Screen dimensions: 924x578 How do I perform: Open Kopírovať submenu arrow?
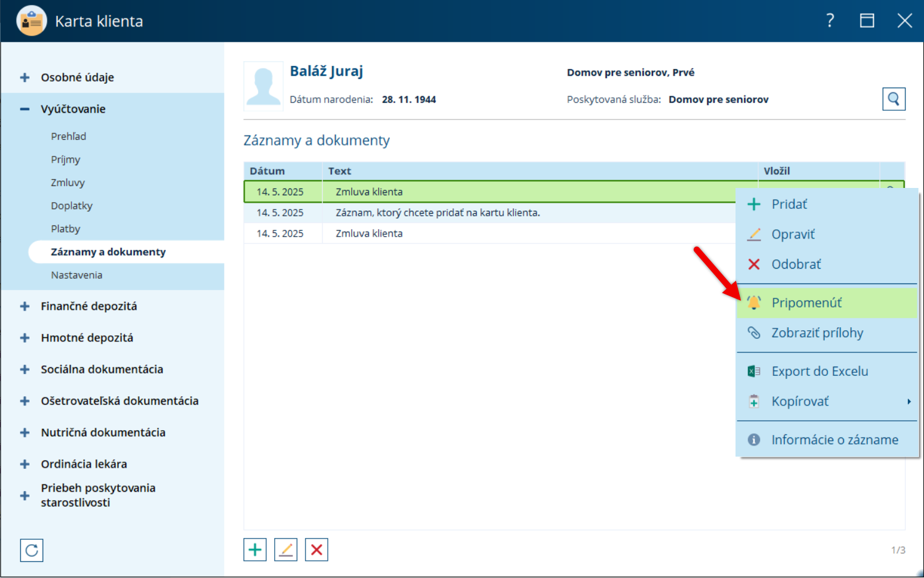(x=909, y=402)
